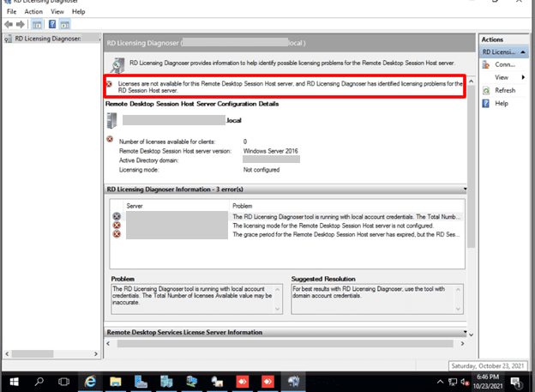
Task: Open the View menu in the menu bar
Action: click(x=57, y=12)
